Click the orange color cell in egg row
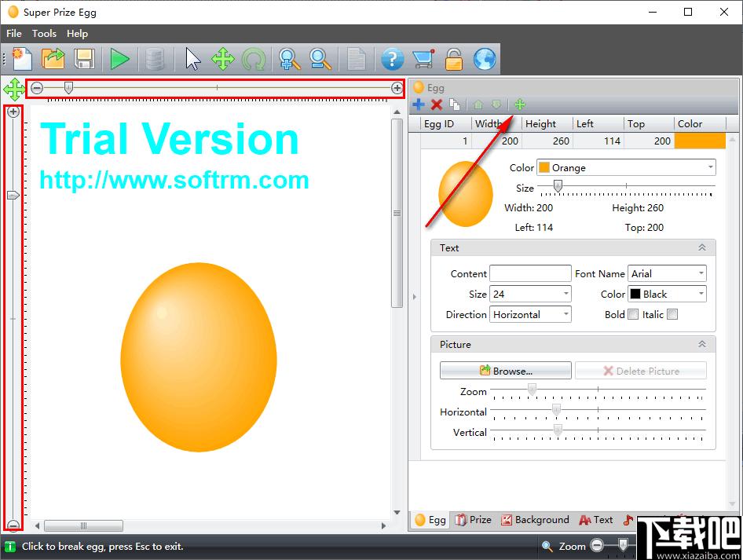Viewport: 743px width, 560px height. tap(700, 141)
